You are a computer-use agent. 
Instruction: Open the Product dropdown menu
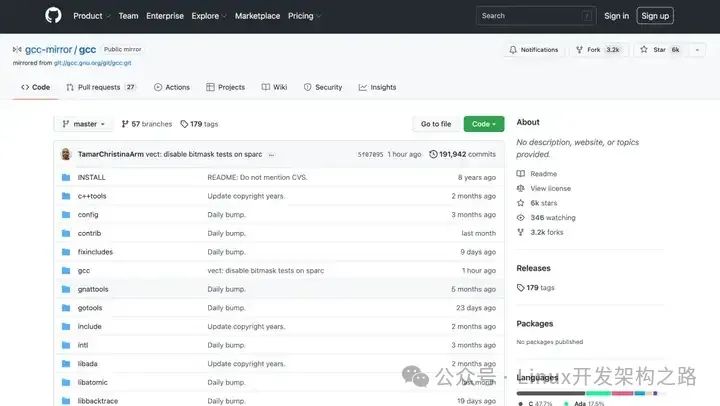[x=91, y=16]
